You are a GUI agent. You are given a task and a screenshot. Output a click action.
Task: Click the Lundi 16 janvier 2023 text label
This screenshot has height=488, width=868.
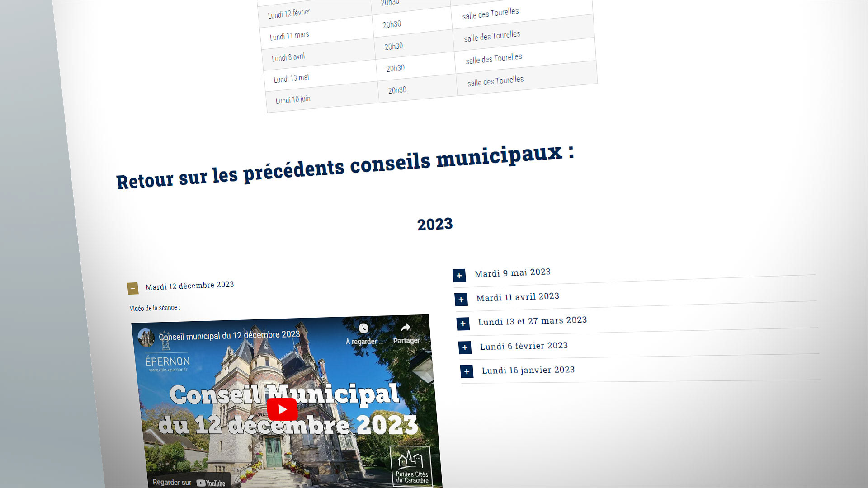[x=528, y=370]
